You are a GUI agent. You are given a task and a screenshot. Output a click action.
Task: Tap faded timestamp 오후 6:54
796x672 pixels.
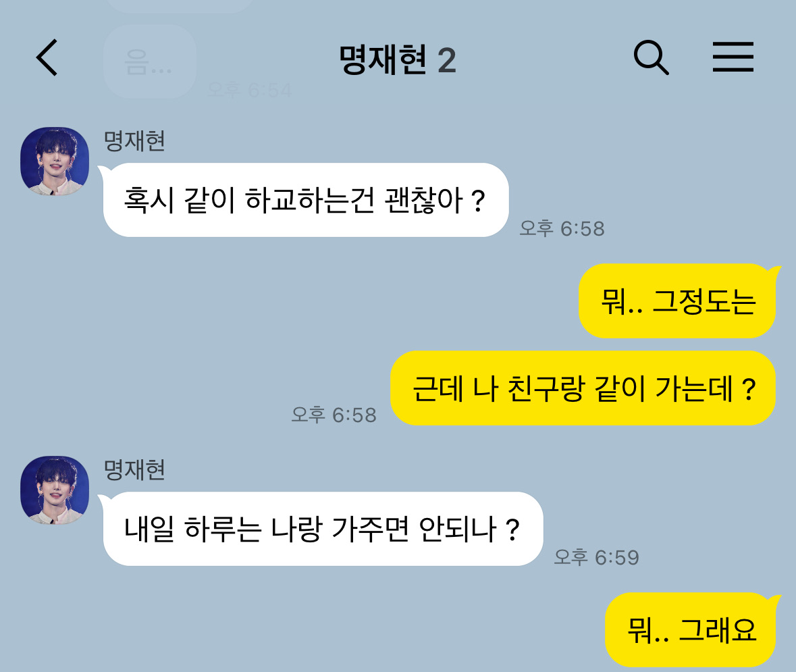tap(249, 90)
